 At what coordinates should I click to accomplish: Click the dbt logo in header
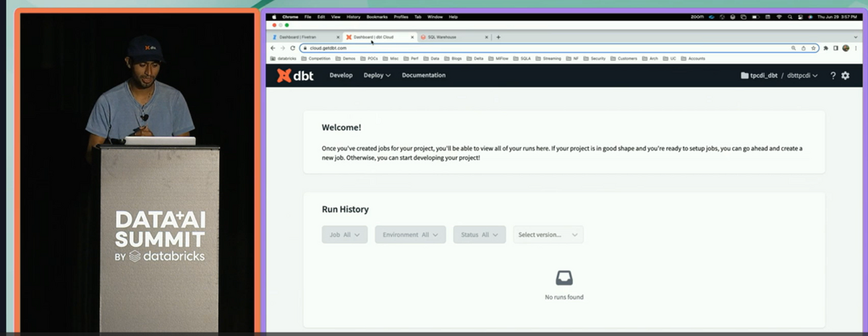coord(294,75)
